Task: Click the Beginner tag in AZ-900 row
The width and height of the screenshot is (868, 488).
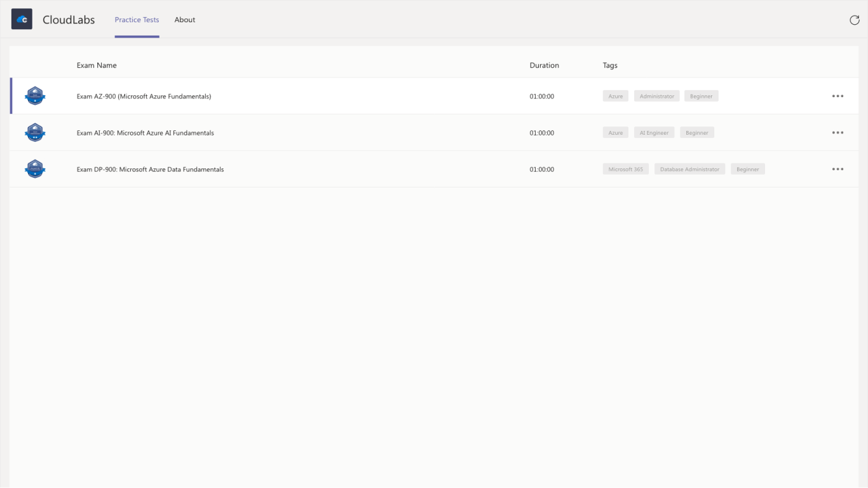Action: click(702, 96)
